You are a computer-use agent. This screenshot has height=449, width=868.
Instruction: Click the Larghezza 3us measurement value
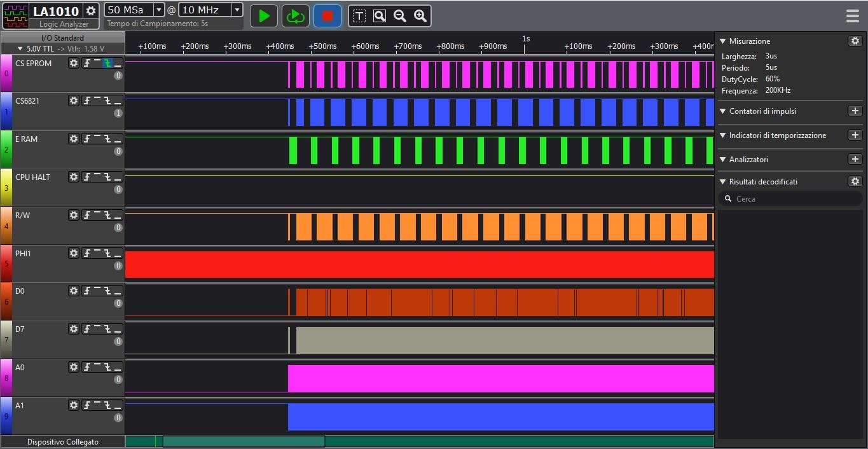[x=771, y=56]
